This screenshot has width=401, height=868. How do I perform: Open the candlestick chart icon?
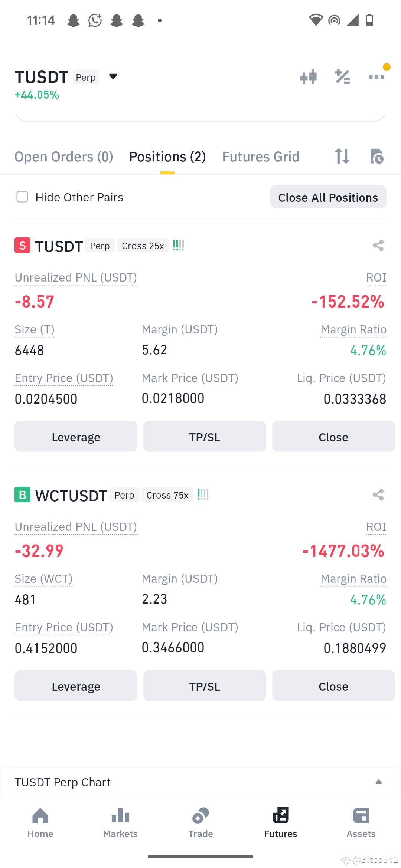(308, 77)
